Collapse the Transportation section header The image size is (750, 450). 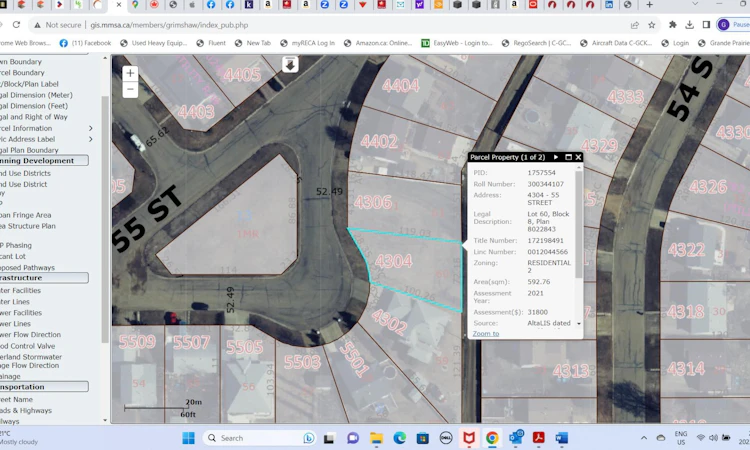coord(44,386)
